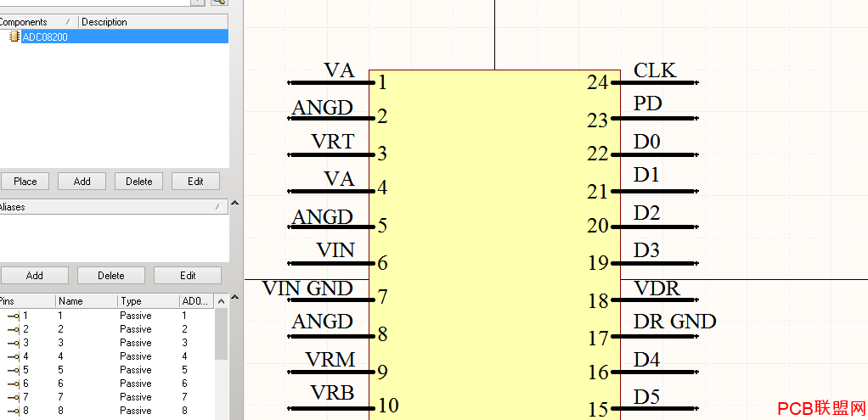Select schematic pin 4 labeled VA
This screenshot has height=420, width=868.
pyautogui.click(x=331, y=191)
